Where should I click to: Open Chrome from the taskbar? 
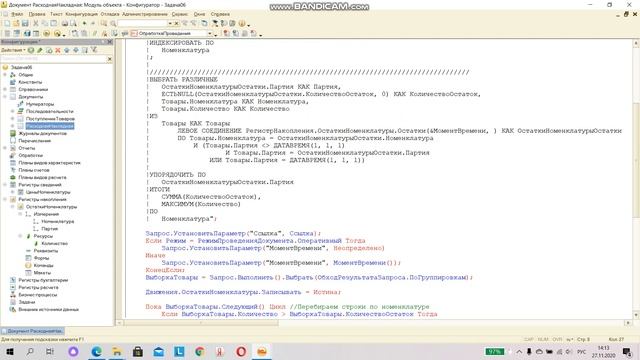coord(200,351)
